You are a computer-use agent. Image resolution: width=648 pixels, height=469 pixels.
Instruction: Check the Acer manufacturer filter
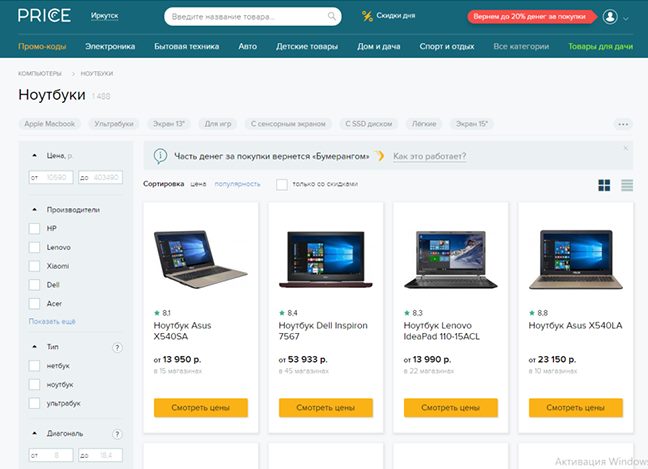coord(34,304)
